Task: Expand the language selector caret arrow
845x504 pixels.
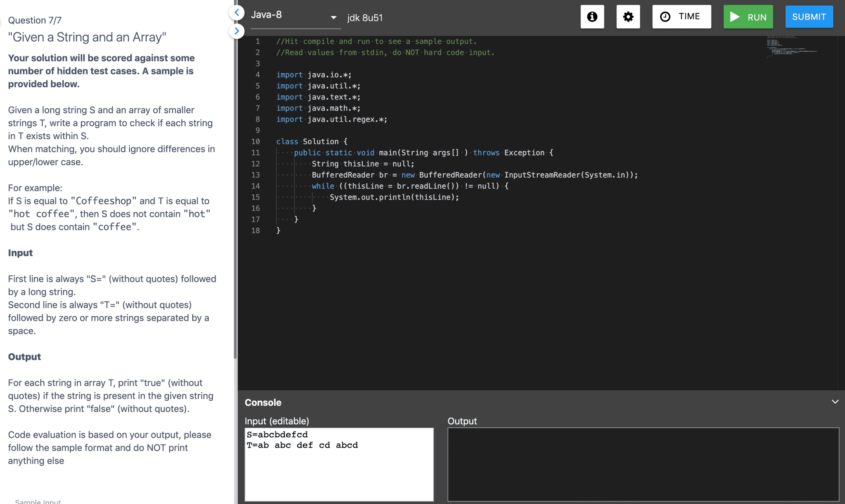Action: point(333,18)
